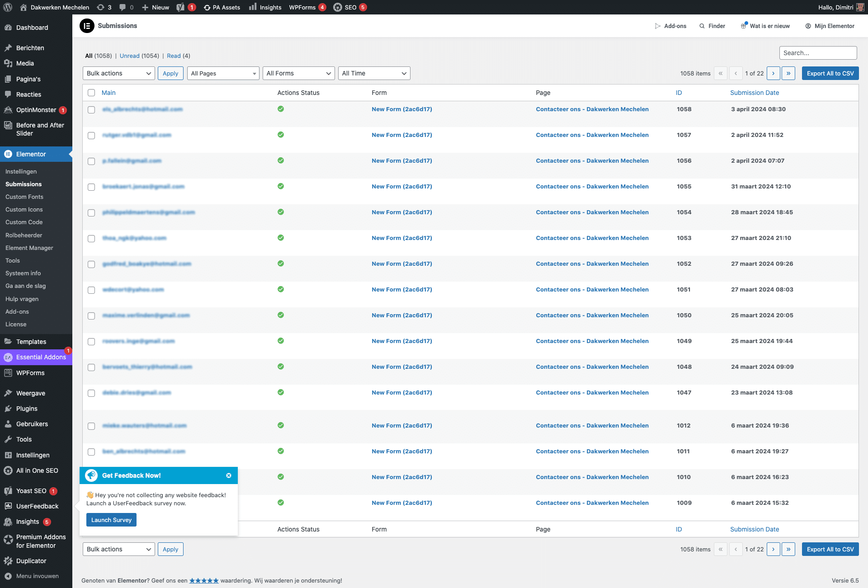The height and width of the screenshot is (588, 868).
Task: Click top Export All to CSV button
Action: point(830,73)
